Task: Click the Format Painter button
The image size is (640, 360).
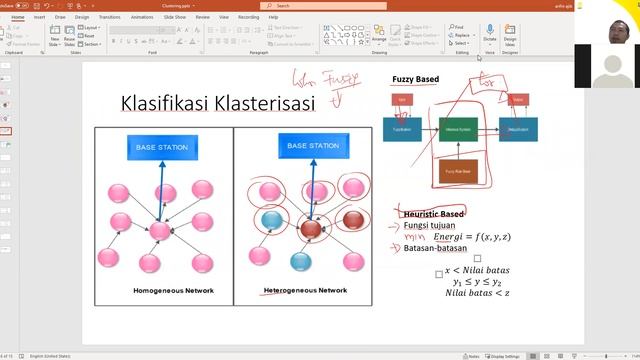Action: pyautogui.click(x=23, y=44)
